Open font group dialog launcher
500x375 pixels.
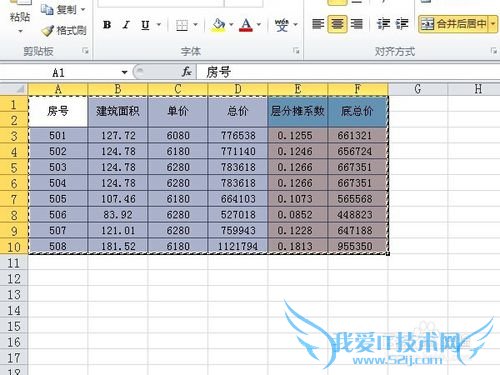coord(296,51)
